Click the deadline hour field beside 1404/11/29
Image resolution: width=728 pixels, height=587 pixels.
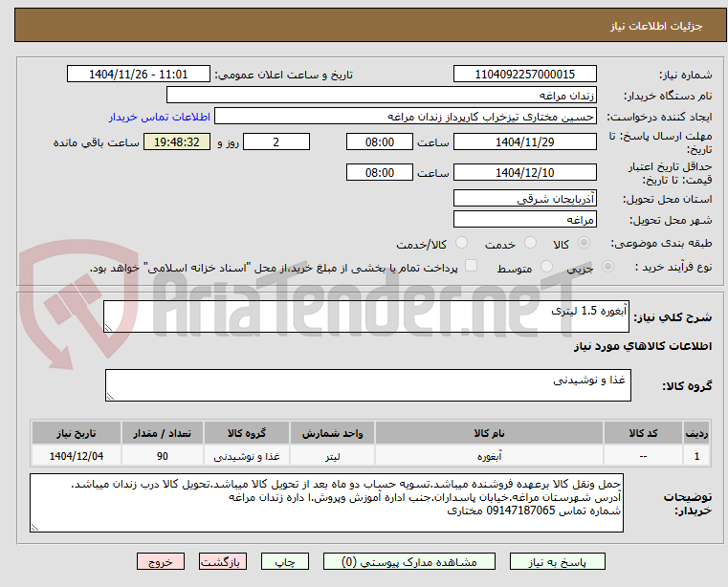[380, 142]
